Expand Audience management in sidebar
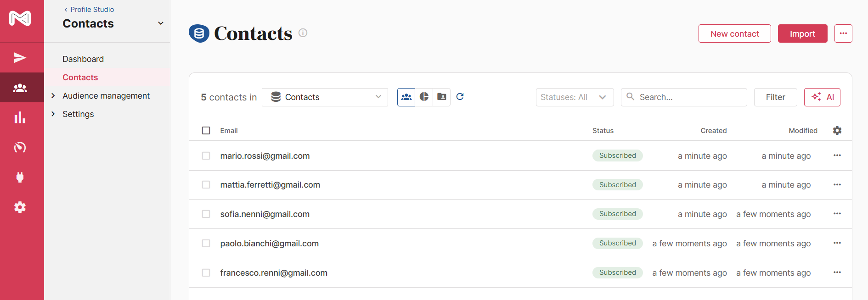Image resolution: width=868 pixels, height=300 pixels. 106,96
